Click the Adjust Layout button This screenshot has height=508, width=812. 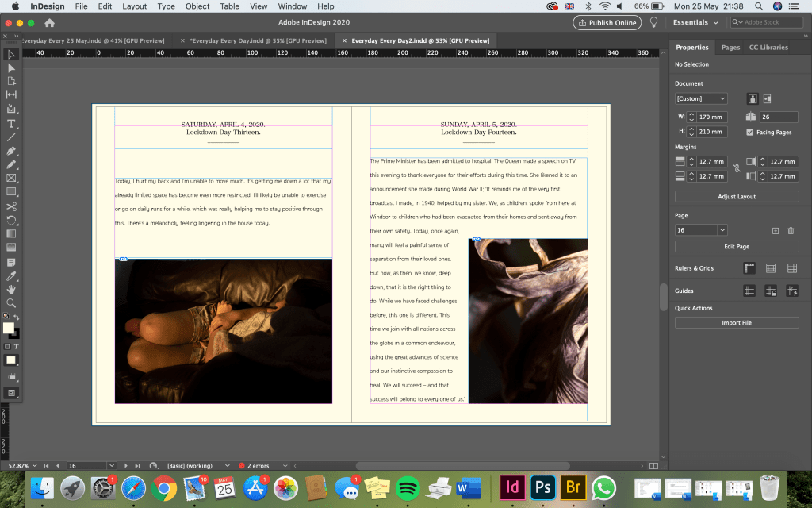click(x=737, y=196)
